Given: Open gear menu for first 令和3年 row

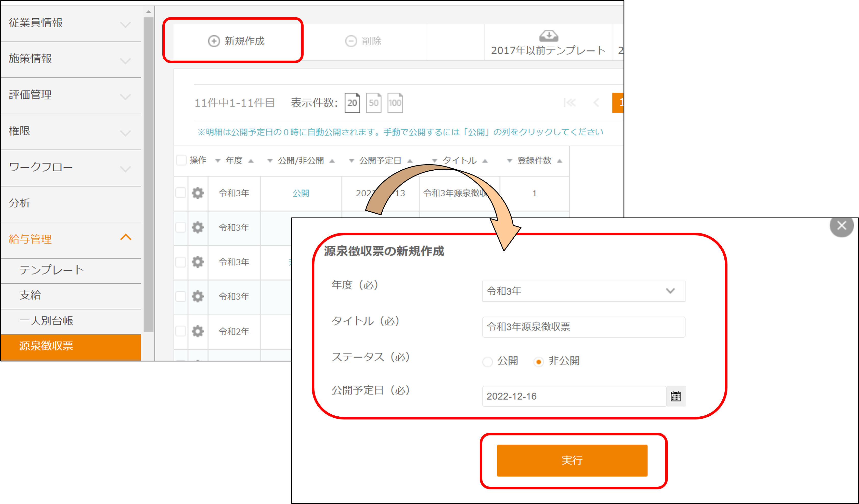Looking at the screenshot, I should 198,193.
